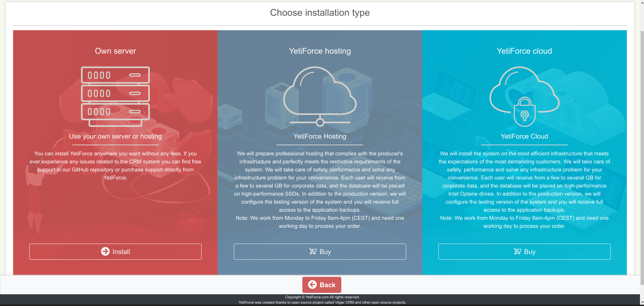Click the 'YetiForce Hosting' subtitle text

[x=320, y=137]
